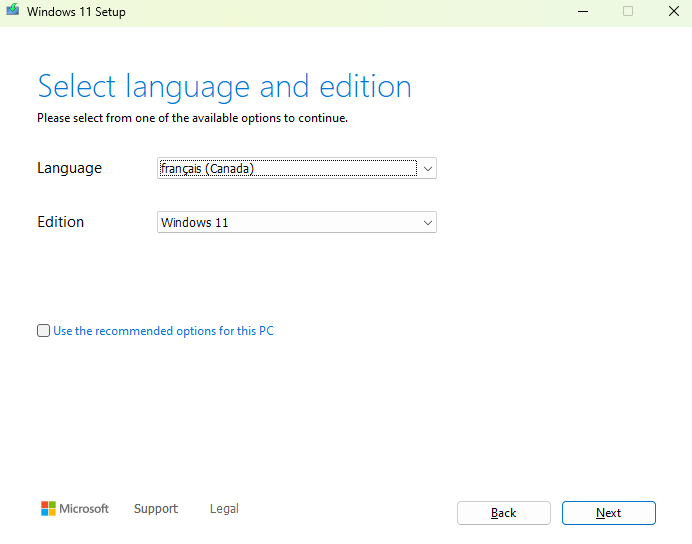Click the Edition field label
Screen dimensions: 692x544
click(x=60, y=222)
